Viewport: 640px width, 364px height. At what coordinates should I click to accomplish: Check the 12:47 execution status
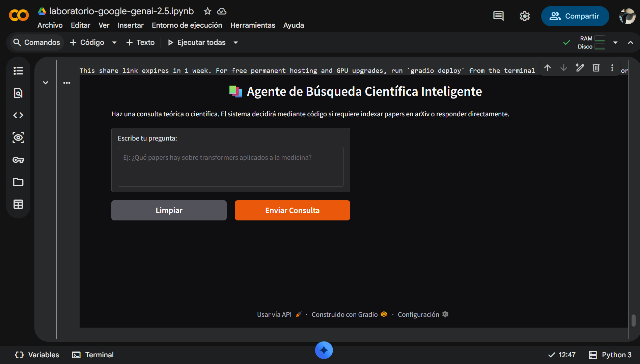coord(562,355)
